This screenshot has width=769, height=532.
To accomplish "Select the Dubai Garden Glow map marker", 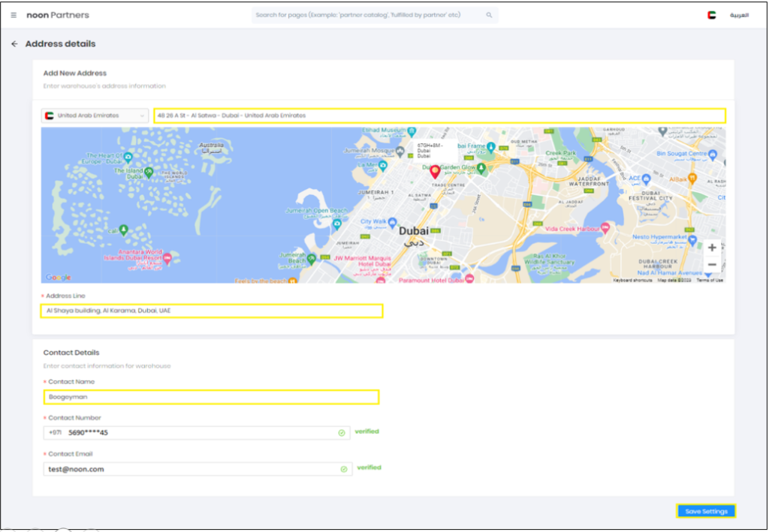I will (x=481, y=168).
